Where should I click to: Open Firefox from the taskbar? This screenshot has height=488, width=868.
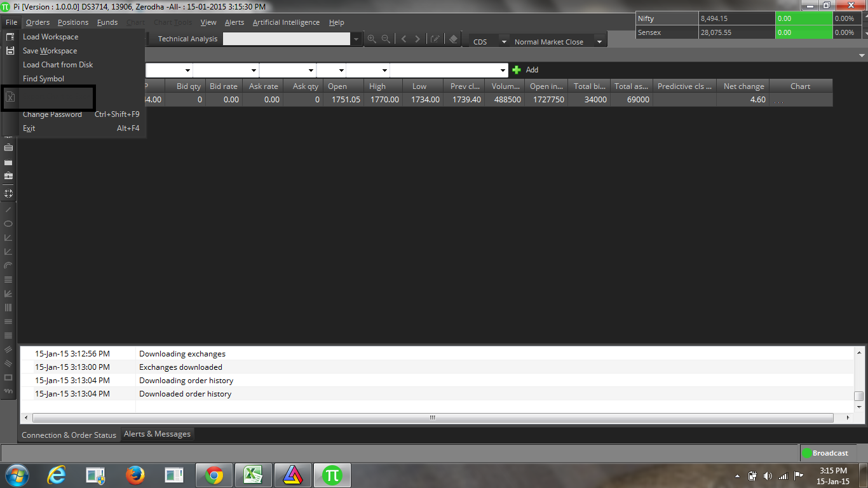pyautogui.click(x=135, y=475)
